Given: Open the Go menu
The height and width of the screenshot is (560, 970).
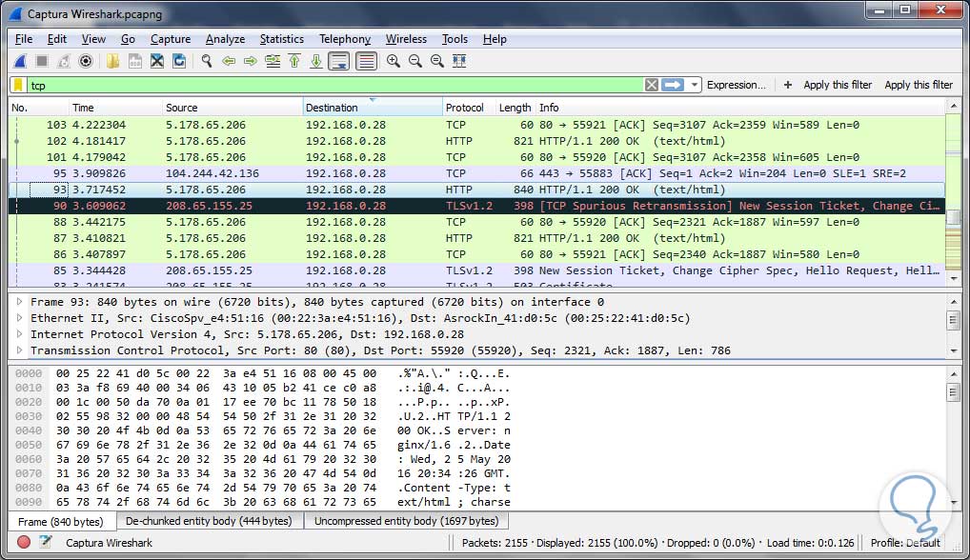Looking at the screenshot, I should pos(128,39).
